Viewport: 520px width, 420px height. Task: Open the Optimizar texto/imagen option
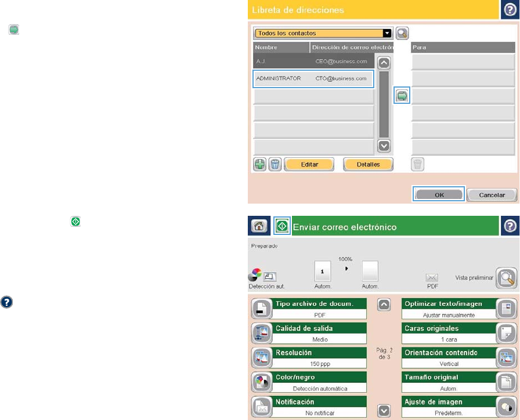point(449,309)
